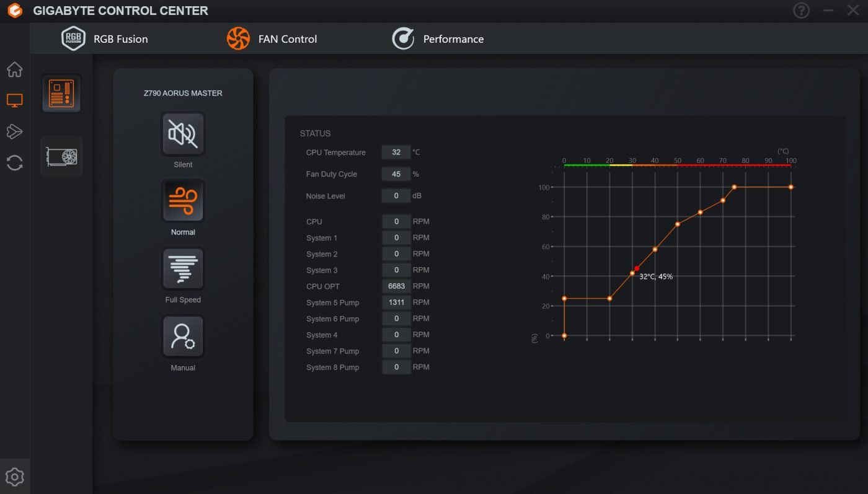The height and width of the screenshot is (494, 868).
Task: Click the System 2 label
Action: pyautogui.click(x=322, y=254)
